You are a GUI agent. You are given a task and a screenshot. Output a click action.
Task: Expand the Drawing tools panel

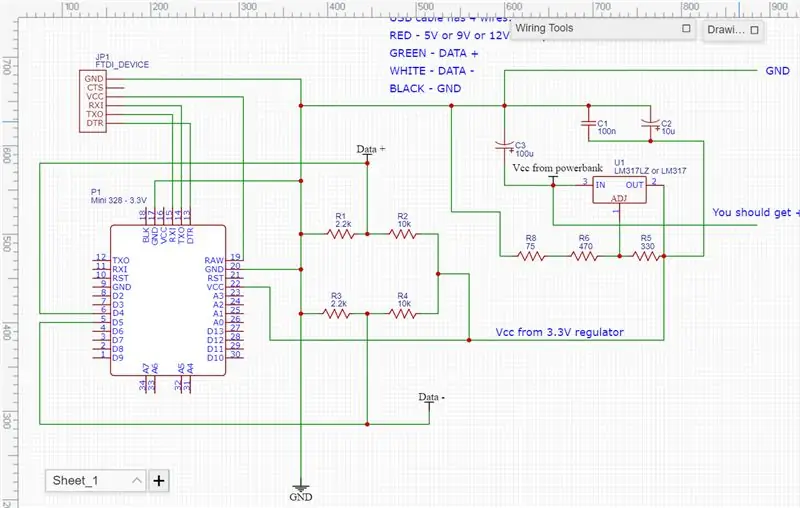[x=754, y=30]
